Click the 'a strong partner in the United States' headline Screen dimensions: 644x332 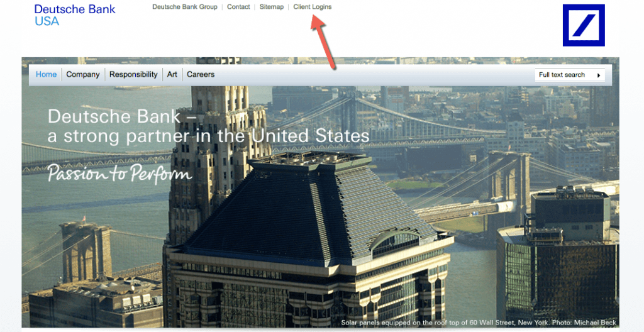coord(209,136)
